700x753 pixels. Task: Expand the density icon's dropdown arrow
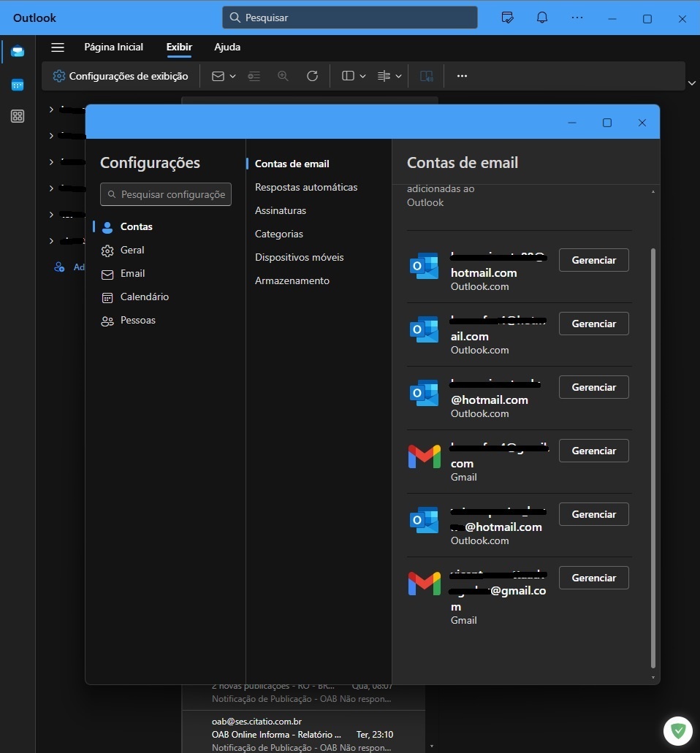[398, 76]
